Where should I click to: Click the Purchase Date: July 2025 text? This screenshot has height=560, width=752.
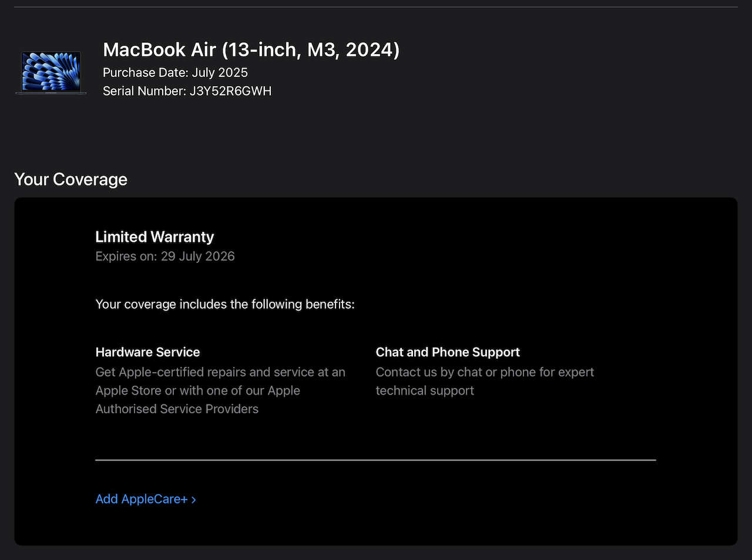coord(175,73)
